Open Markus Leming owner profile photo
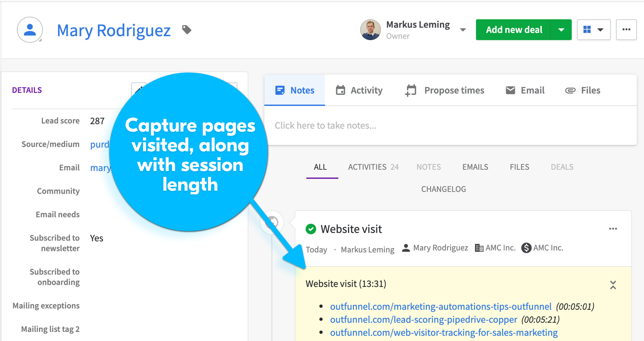 (370, 30)
